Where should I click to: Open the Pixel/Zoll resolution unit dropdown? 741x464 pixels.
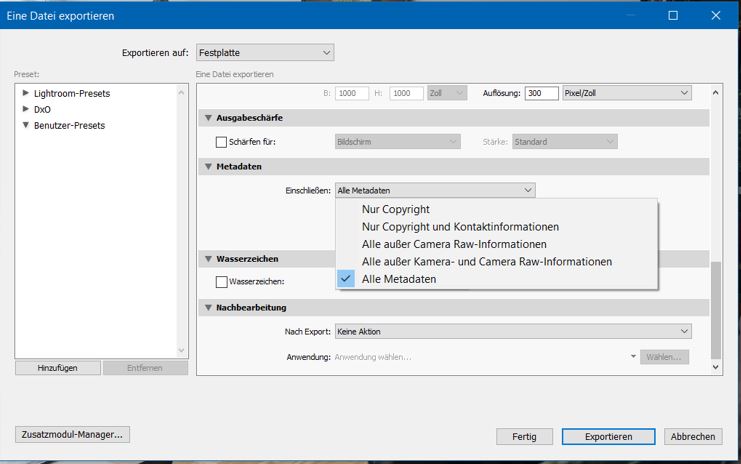click(626, 92)
